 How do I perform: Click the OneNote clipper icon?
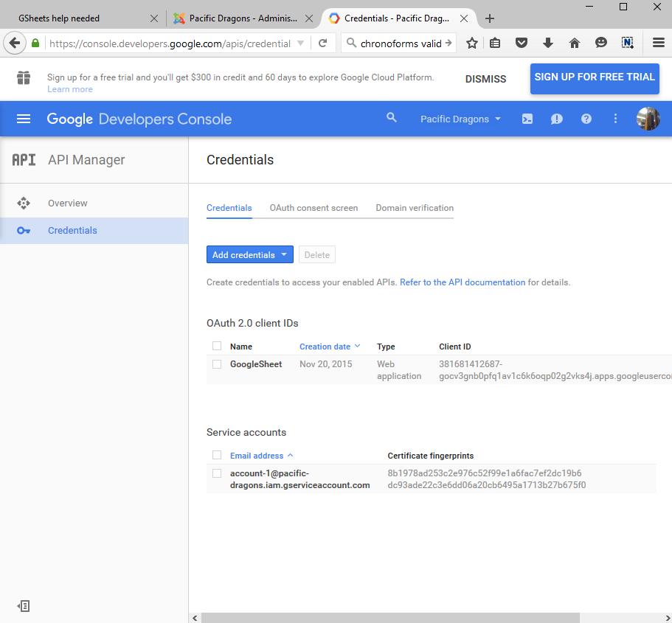[628, 43]
